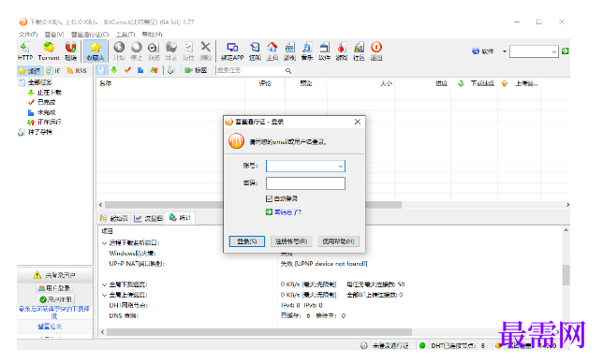This screenshot has height=364, width=603.
Task: Click the passport not-logged-in status icon
Action: click(364, 345)
